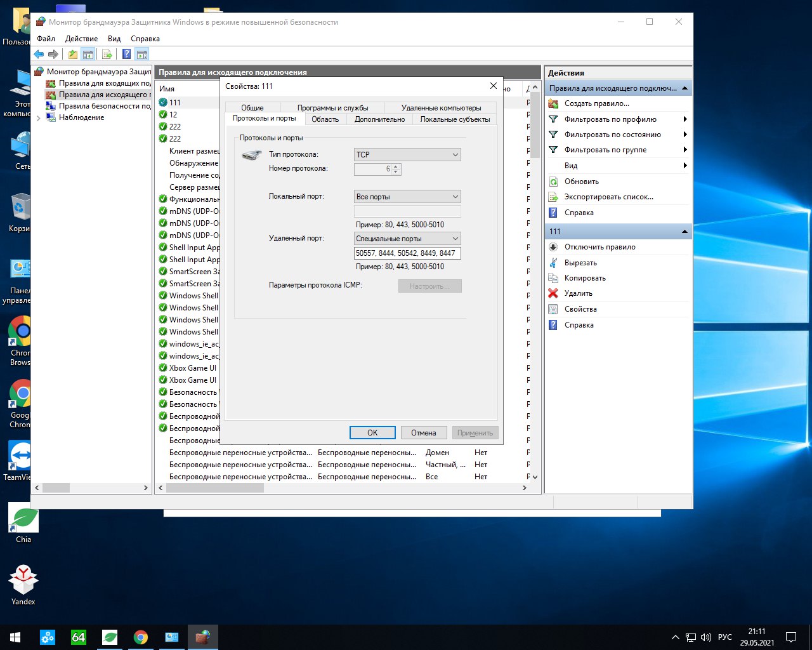
Task: Click remote ports input field
Action: point(407,253)
